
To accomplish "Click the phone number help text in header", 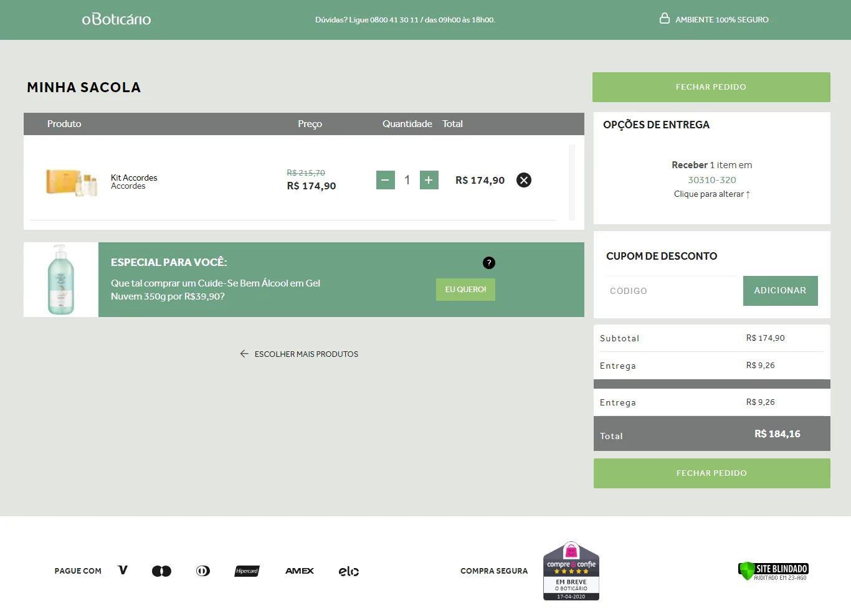I will [405, 20].
